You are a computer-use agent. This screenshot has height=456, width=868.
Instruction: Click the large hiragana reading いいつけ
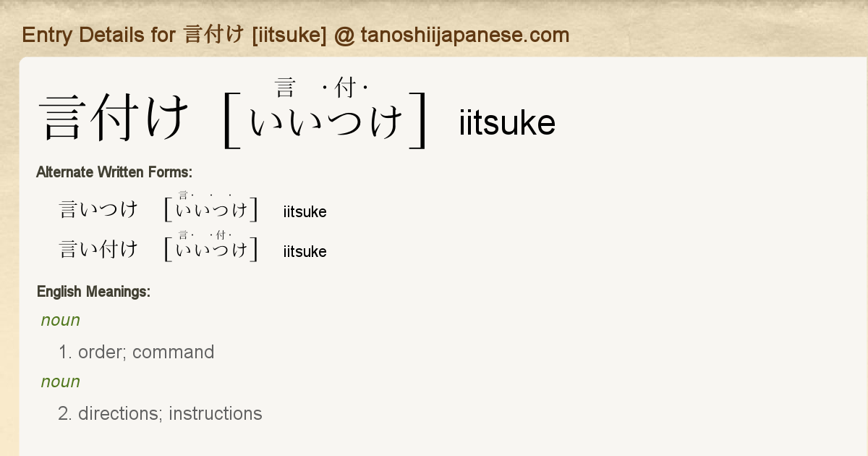[x=326, y=120]
